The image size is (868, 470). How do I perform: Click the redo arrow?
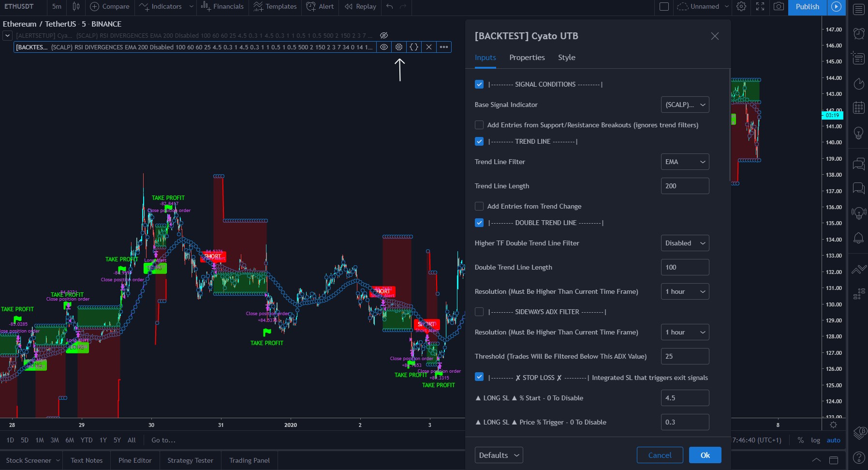403,6
